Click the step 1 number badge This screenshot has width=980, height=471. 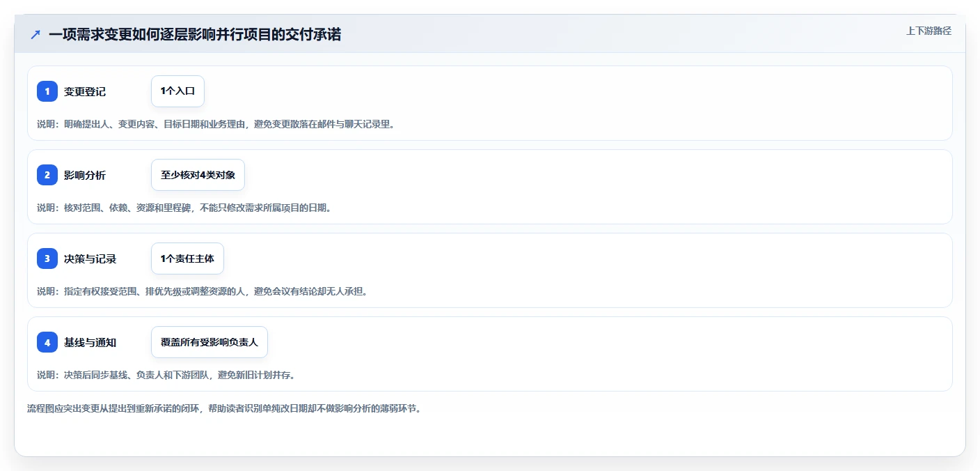point(47,91)
